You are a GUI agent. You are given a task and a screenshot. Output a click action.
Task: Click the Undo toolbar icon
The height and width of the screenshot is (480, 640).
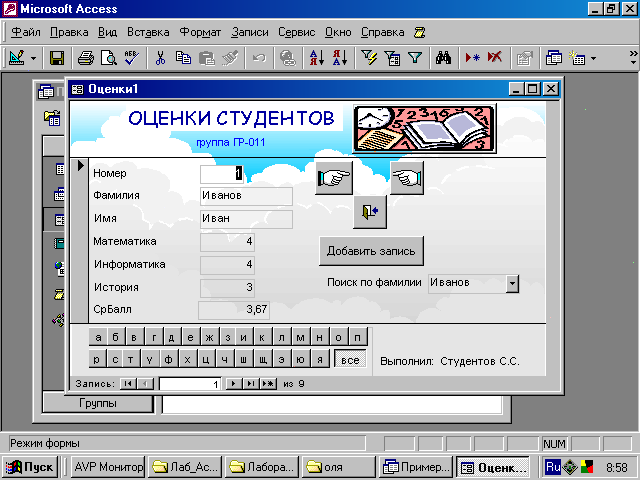(259, 58)
